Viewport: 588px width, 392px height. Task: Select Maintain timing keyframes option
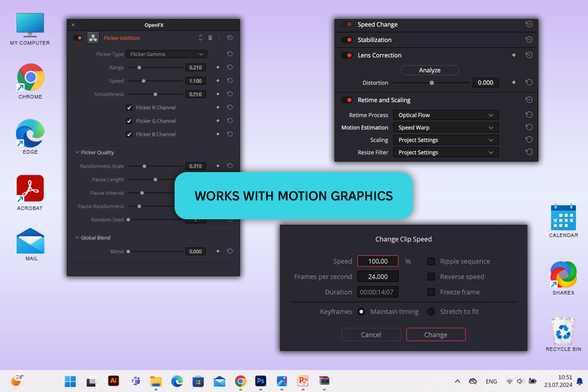tap(361, 311)
